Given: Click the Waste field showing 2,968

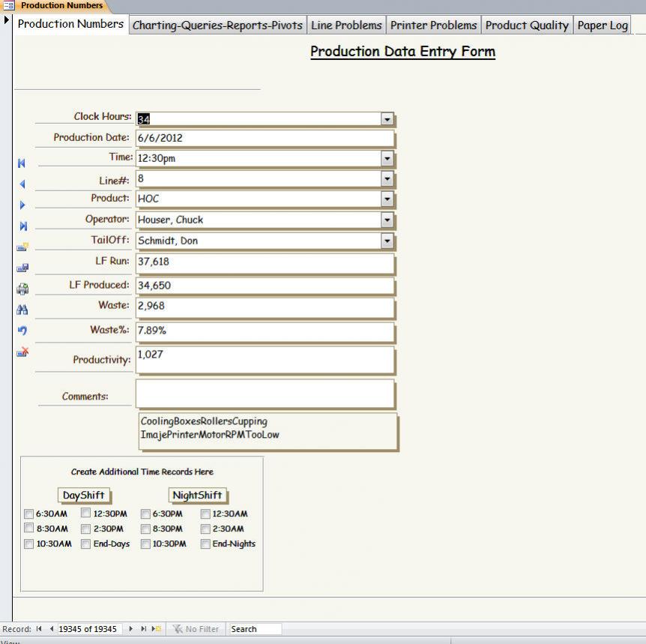Looking at the screenshot, I should point(265,307).
